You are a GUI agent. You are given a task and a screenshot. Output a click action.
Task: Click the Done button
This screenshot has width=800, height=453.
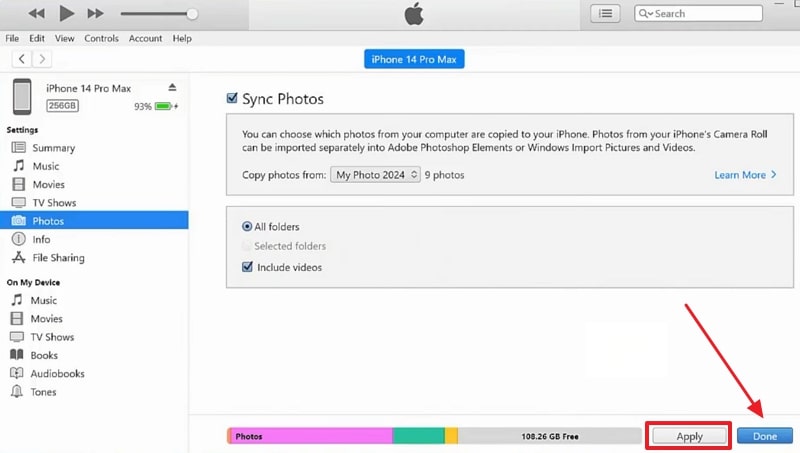(x=765, y=436)
